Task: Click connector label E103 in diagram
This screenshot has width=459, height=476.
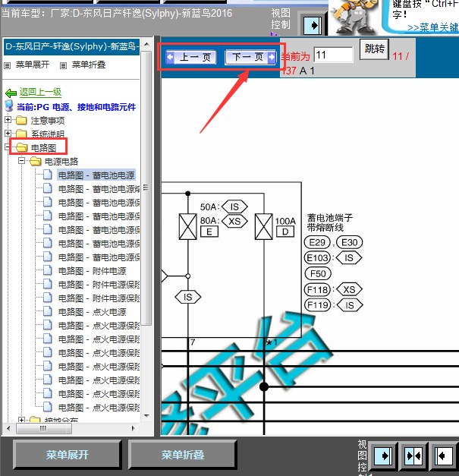Action: (317, 257)
